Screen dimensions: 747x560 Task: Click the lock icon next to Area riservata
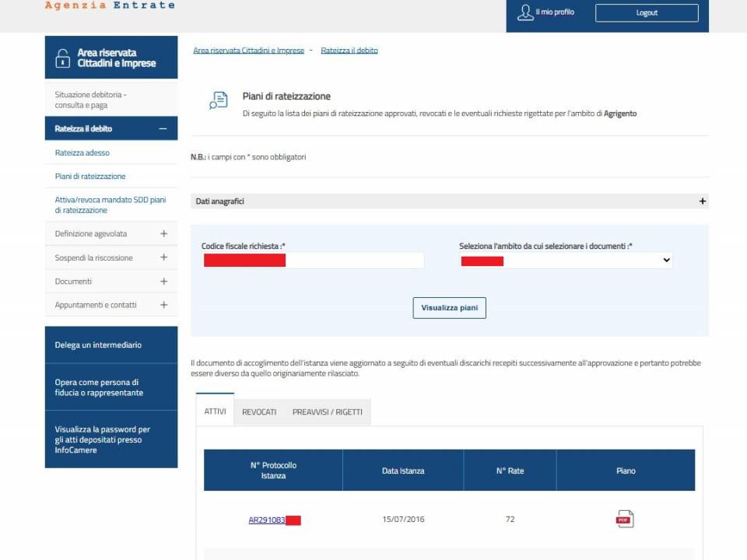point(62,57)
